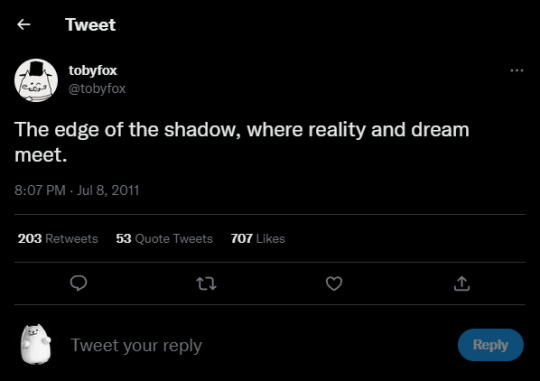Go back using the left arrow
Viewport: 540px width, 381px height.
(x=24, y=24)
